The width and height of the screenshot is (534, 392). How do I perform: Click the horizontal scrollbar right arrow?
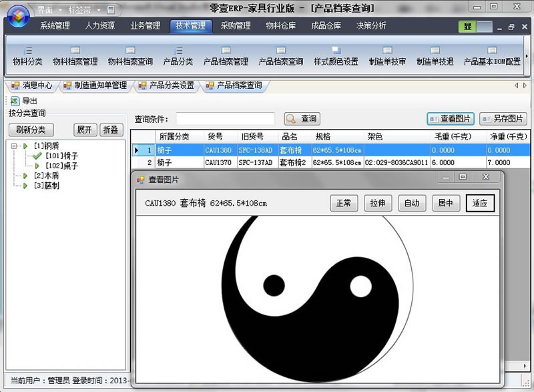click(525, 366)
